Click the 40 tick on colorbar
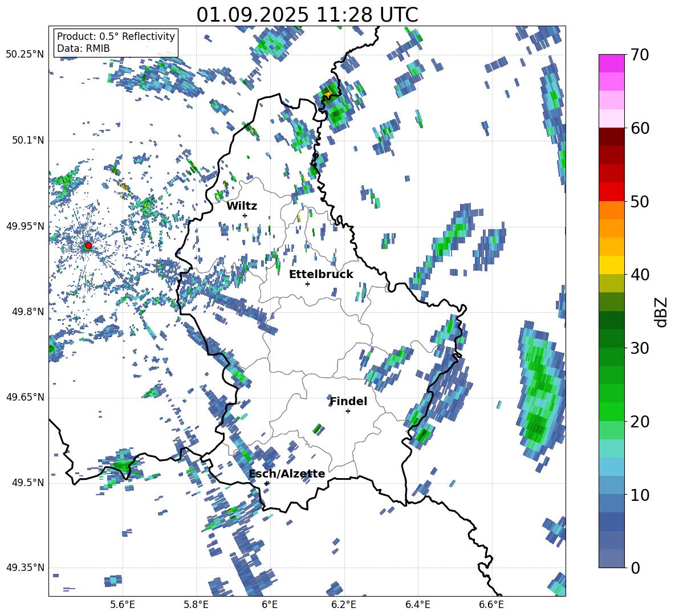 (x=640, y=275)
